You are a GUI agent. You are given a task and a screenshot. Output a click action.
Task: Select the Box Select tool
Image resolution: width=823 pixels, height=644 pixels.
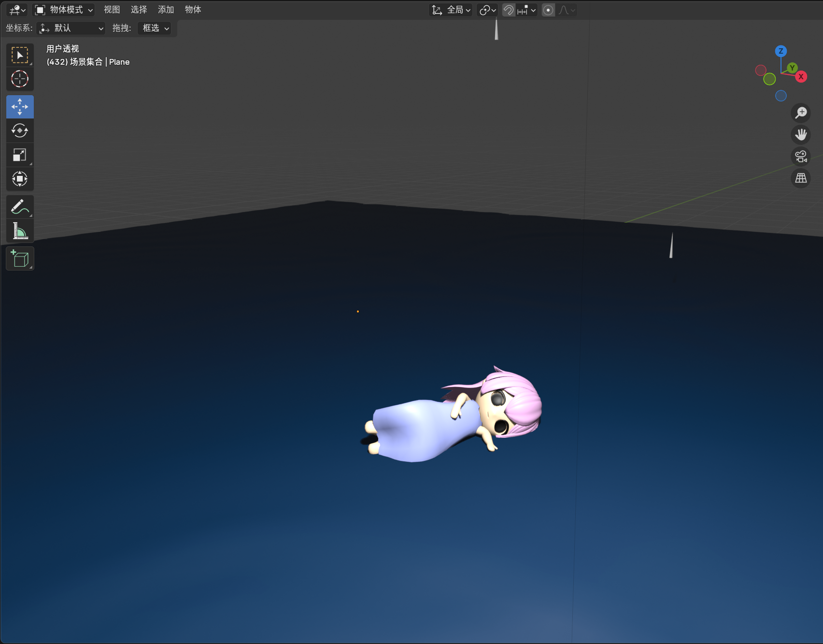click(20, 56)
